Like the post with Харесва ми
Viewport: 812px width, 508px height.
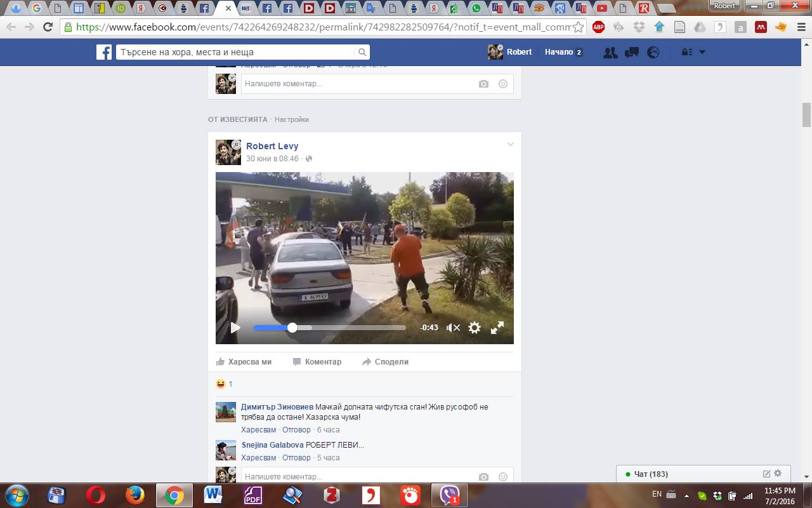[x=244, y=362]
